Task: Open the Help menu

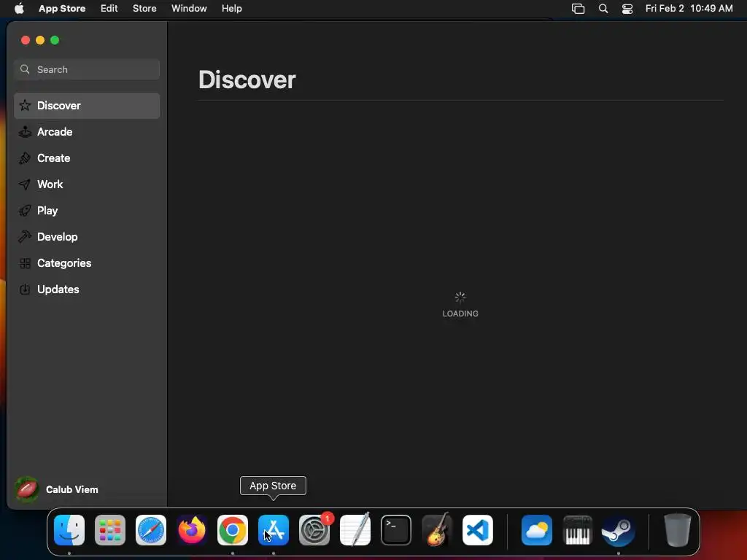Action: (x=231, y=9)
